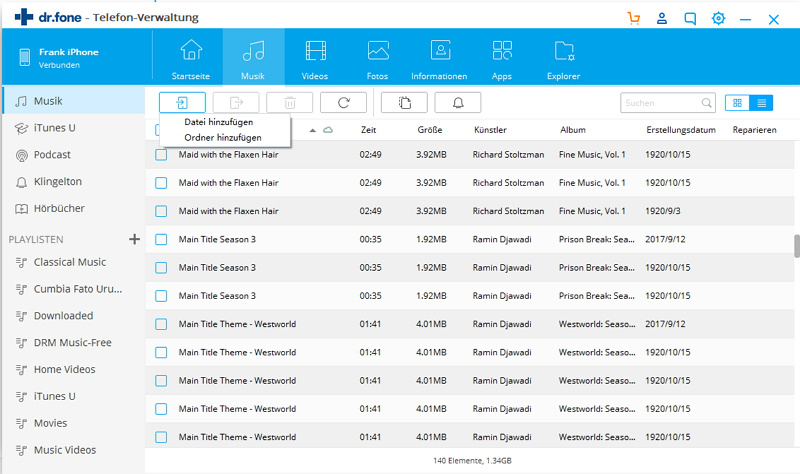Click the de-duplicate toolbar button
Image resolution: width=800 pixels, height=474 pixels.
[x=404, y=103]
